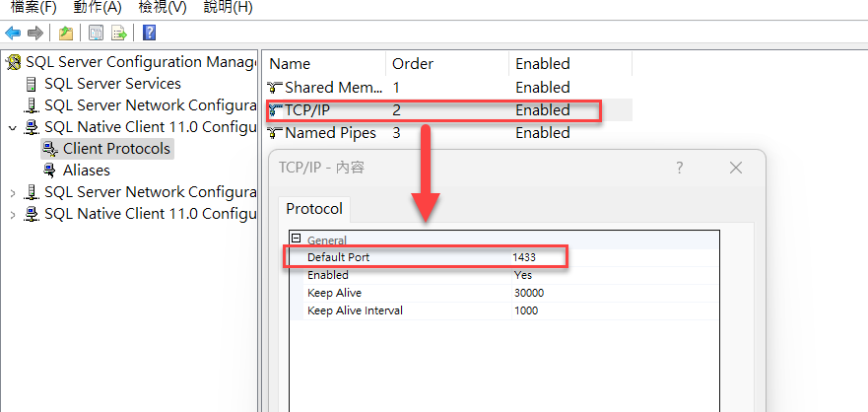Select the Default Port property label

coord(338,257)
